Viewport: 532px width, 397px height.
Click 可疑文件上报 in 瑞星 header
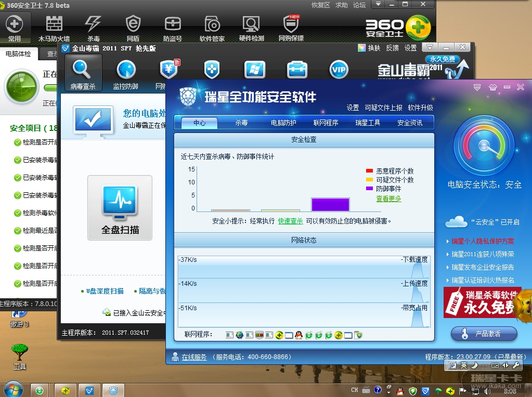(x=383, y=108)
